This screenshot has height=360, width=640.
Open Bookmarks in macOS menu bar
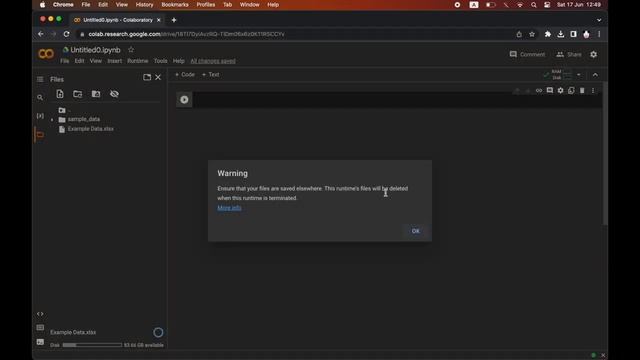tap(175, 5)
